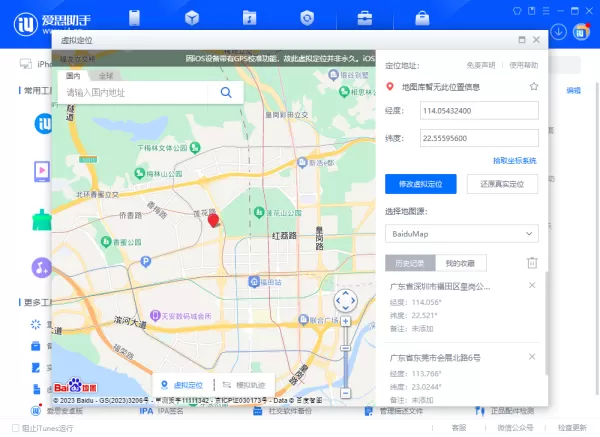Image resolution: width=600 pixels, height=437 pixels.
Task: Open the device phone icon in top bar
Action: [x=134, y=18]
